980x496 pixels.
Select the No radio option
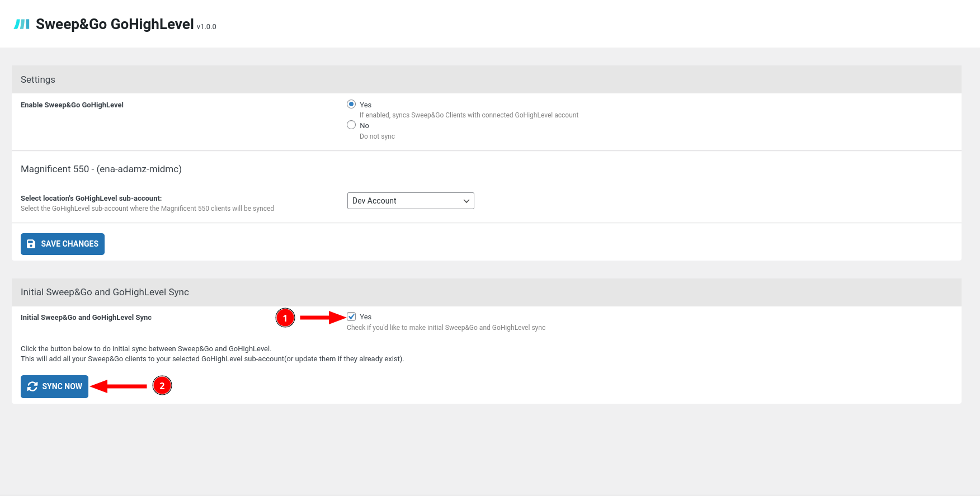[x=351, y=125]
